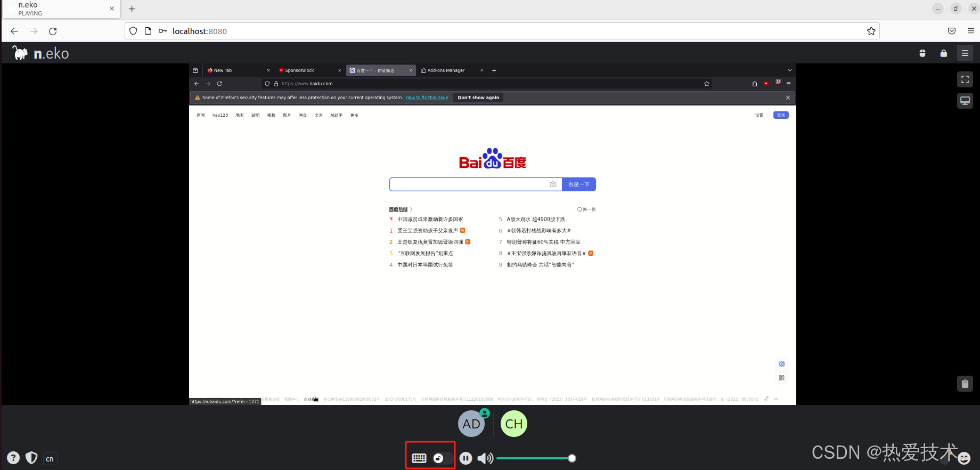
Task: Open the remote Firefox extensions puzzle icon
Action: (755, 84)
